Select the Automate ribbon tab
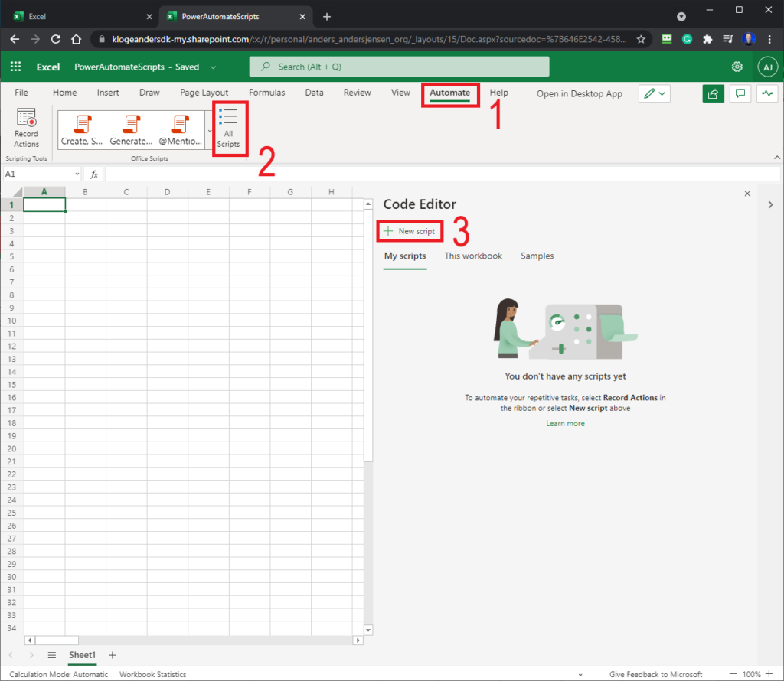This screenshot has height=681, width=784. tap(450, 93)
